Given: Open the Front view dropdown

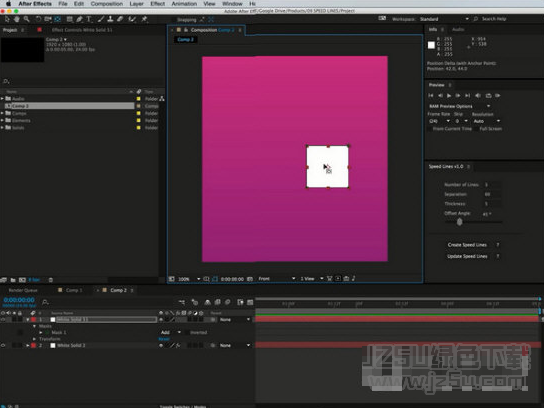Looking at the screenshot, I should [x=276, y=279].
